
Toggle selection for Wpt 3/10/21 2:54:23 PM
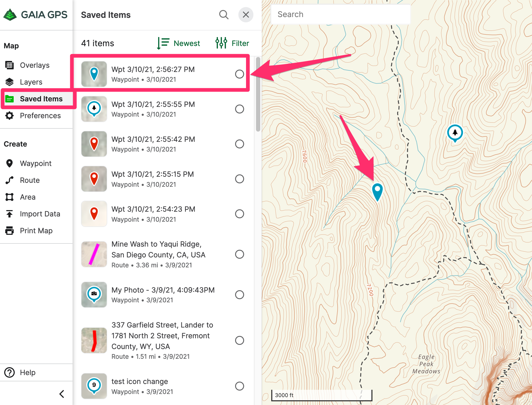coord(239,214)
